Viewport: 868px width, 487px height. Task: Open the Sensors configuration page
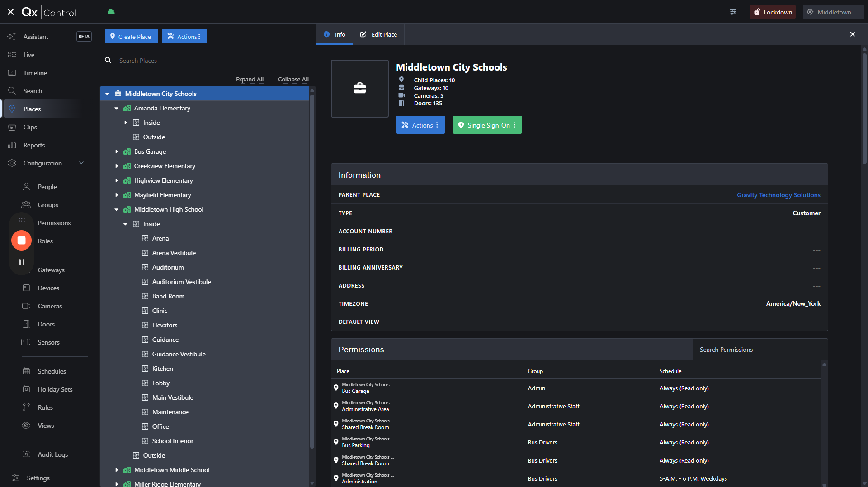pos(48,342)
